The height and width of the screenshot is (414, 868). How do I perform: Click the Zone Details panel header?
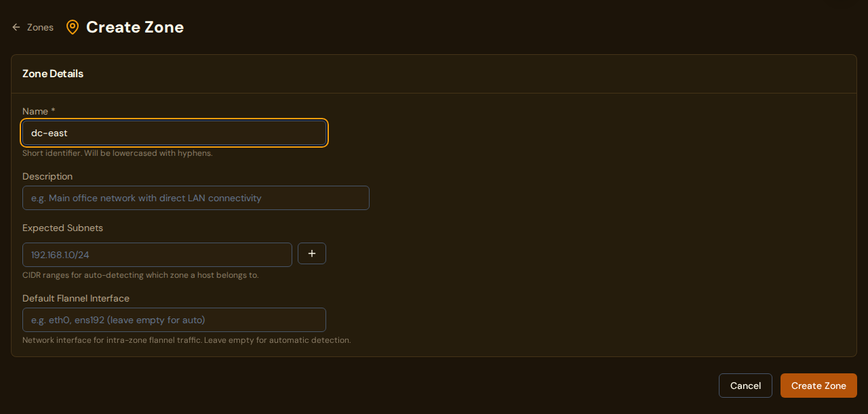52,74
